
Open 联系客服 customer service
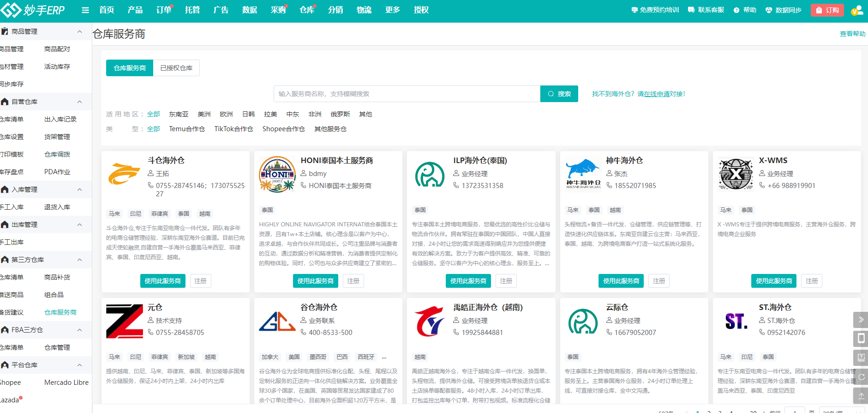(706, 10)
